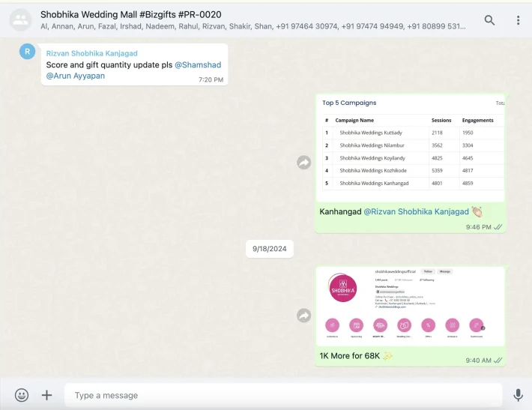Click the 9/18/2024 date marker
The width and height of the screenshot is (532, 410).
click(x=270, y=249)
